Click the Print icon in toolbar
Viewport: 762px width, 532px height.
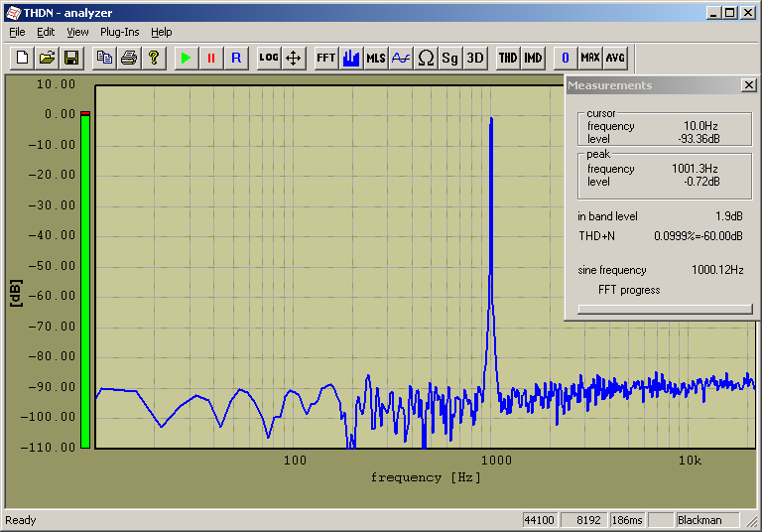coord(129,58)
